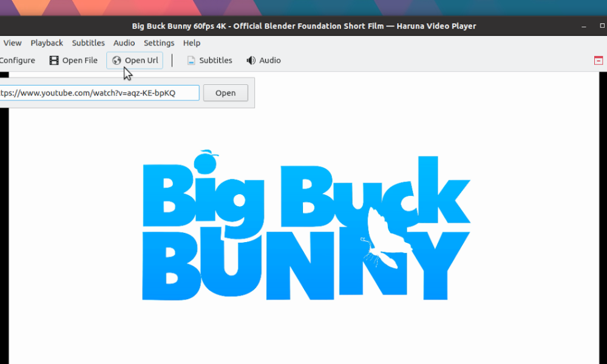This screenshot has width=607, height=364.
Task: Click the Configure toolbar button
Action: pyautogui.click(x=18, y=60)
